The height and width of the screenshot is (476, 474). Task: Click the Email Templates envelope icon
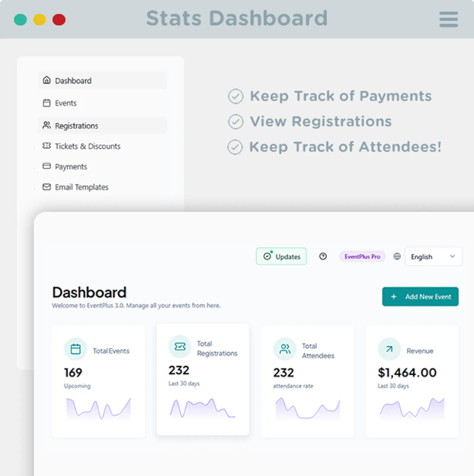coord(47,187)
